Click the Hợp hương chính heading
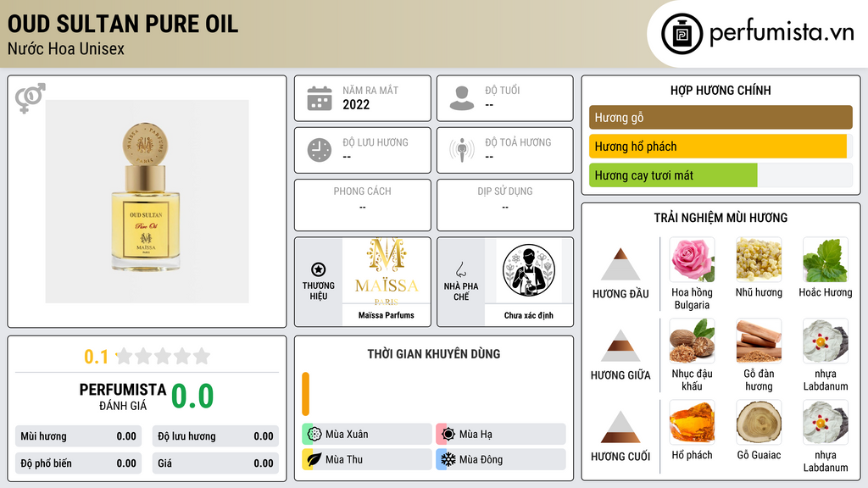The image size is (868, 488). click(721, 90)
